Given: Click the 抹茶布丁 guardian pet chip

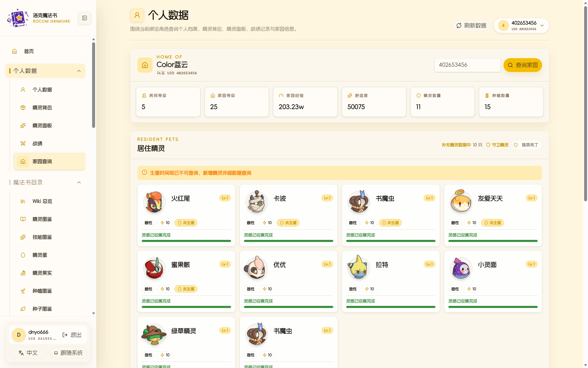Looking at the screenshot, I should click(x=526, y=145).
